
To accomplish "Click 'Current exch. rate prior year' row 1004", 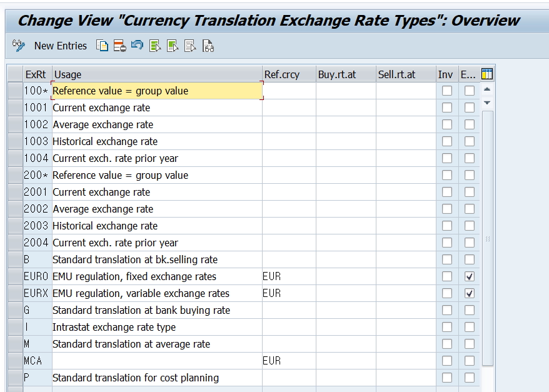I will click(115, 159).
